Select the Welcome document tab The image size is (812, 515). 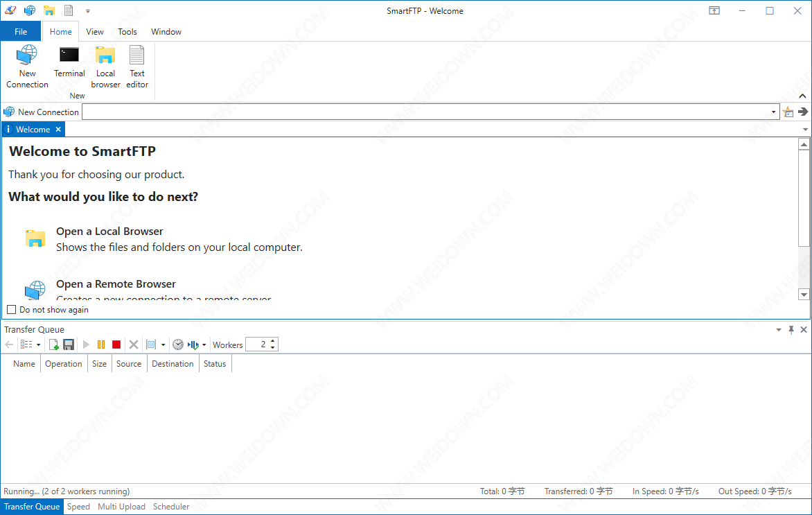tap(33, 130)
